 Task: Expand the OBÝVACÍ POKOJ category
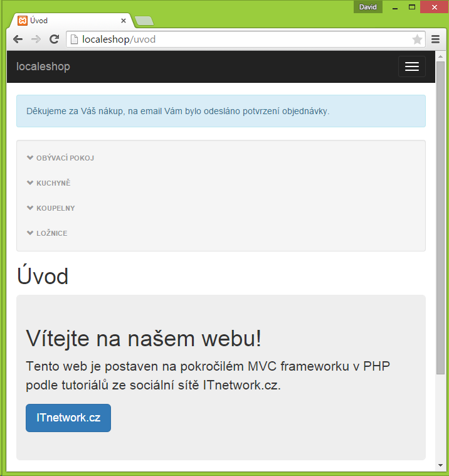(60, 158)
